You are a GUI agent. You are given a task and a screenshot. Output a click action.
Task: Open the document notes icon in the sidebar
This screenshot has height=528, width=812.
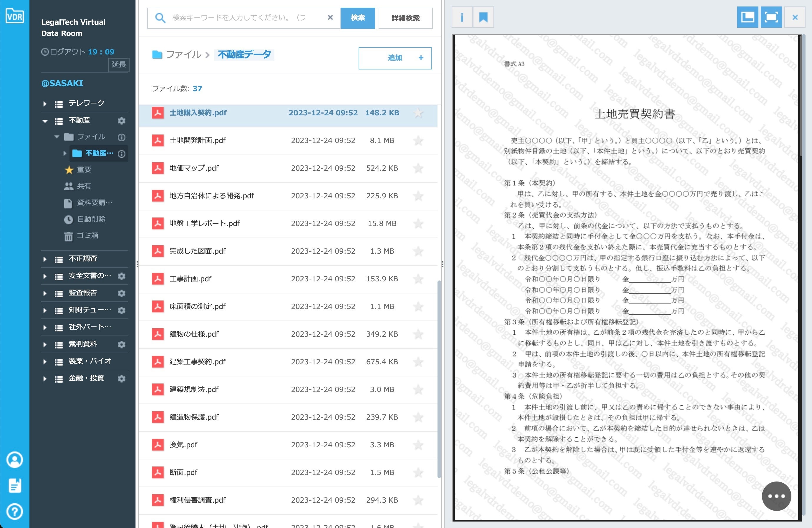[x=15, y=486]
